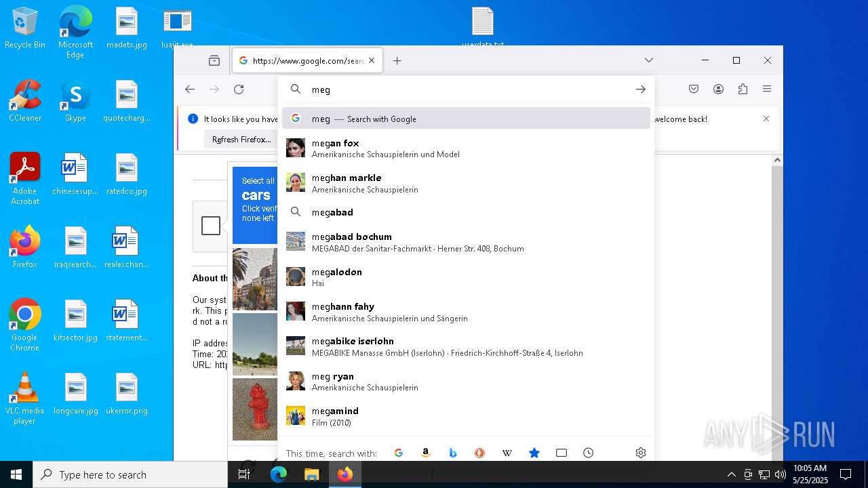The height and width of the screenshot is (488, 868).
Task: Select the 'meghan markle' suggestion
Action: coord(466,183)
